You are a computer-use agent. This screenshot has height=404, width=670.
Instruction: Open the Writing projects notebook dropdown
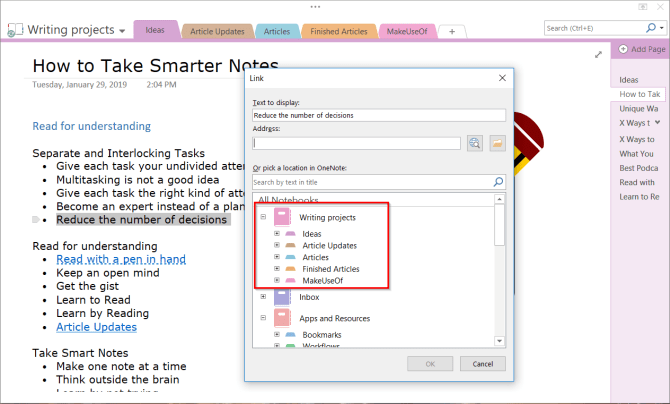pos(122,31)
